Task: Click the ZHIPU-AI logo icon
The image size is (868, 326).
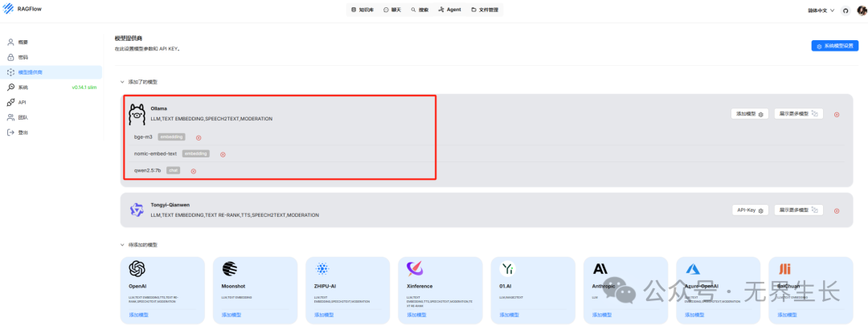Action: pyautogui.click(x=322, y=269)
